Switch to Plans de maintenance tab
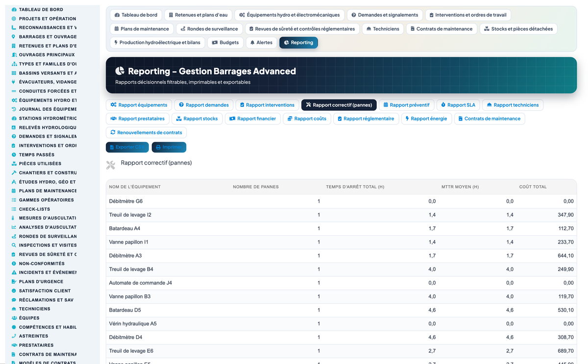 [141, 29]
